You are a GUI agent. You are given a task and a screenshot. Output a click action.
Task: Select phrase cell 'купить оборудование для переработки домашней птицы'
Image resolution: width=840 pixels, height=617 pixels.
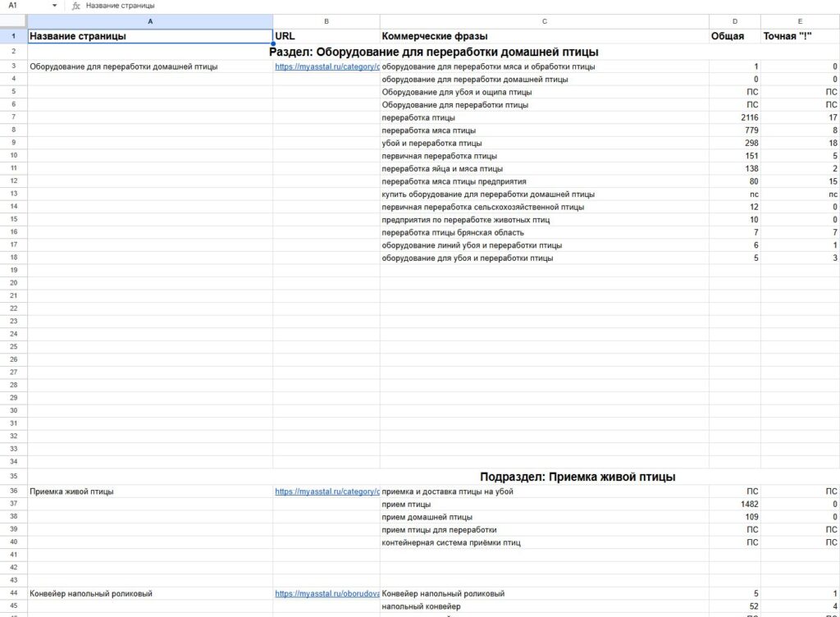545,194
